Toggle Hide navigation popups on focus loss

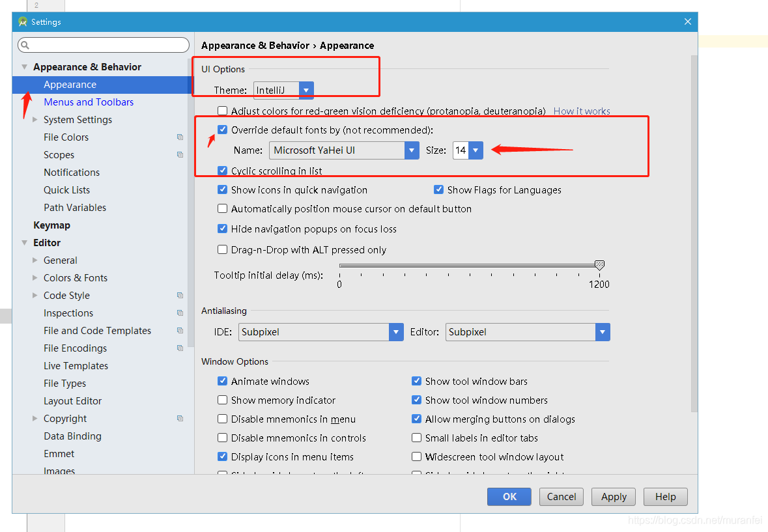coord(222,229)
